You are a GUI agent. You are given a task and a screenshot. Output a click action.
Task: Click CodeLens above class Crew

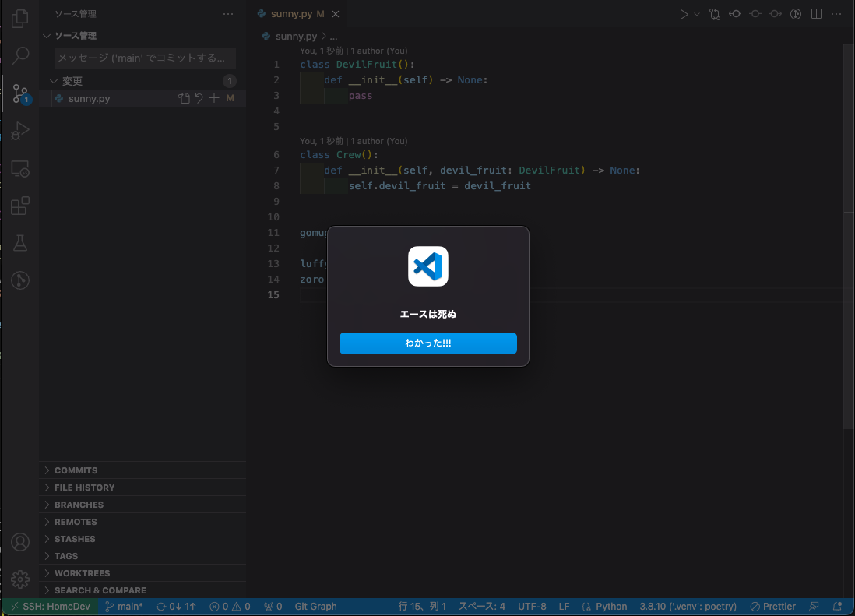tap(354, 141)
